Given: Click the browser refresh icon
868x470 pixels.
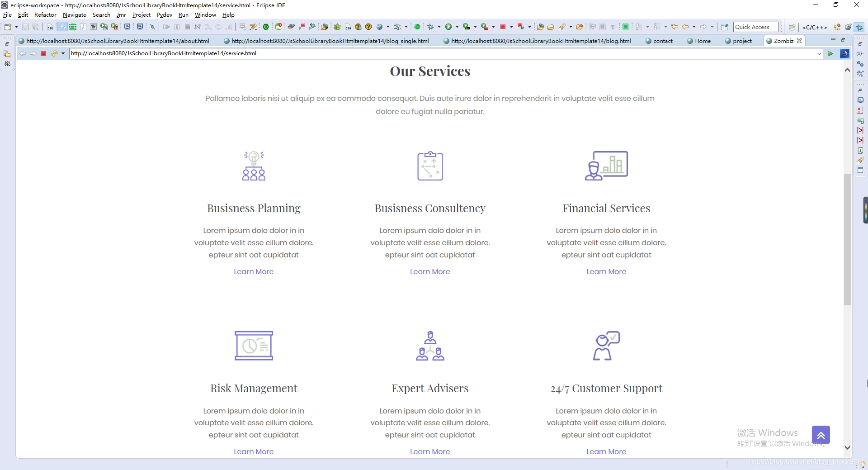Looking at the screenshot, I should pyautogui.click(x=54, y=53).
